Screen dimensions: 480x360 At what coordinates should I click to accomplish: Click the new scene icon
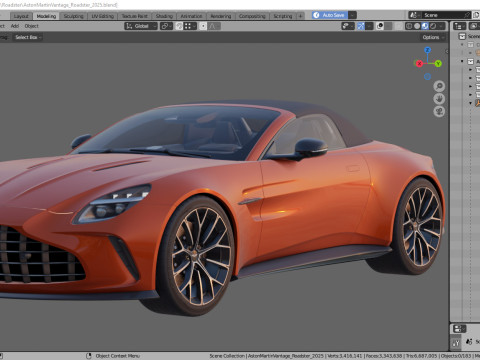(x=476, y=15)
